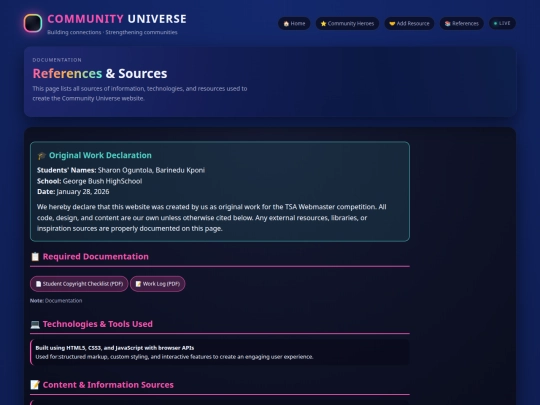Click the books icon in References
Image resolution: width=540 pixels, height=405 pixels.
pyautogui.click(x=448, y=23)
